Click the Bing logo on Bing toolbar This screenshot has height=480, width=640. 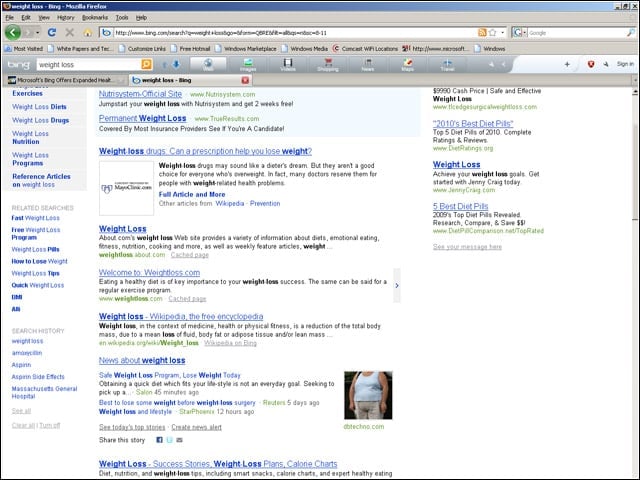pos(18,64)
